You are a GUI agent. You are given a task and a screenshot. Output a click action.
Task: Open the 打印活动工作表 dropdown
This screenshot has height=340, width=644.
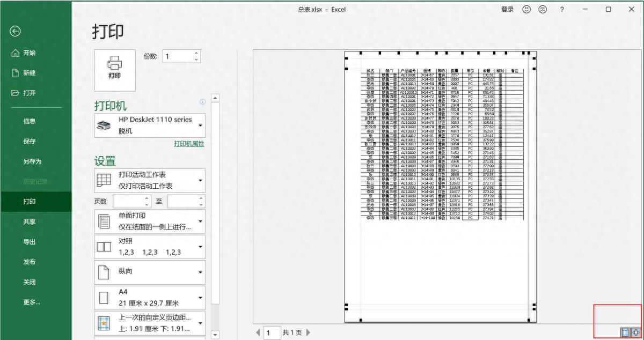(x=201, y=181)
